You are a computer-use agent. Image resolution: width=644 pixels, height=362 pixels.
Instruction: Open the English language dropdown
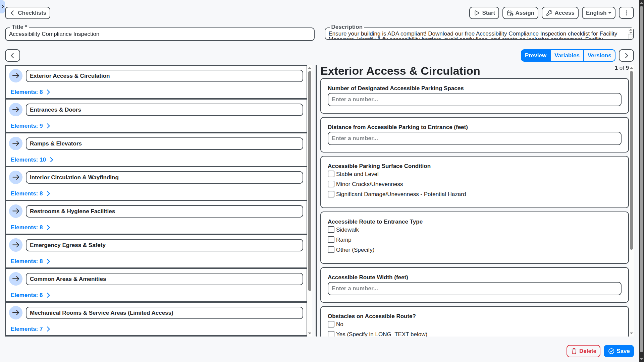click(598, 13)
